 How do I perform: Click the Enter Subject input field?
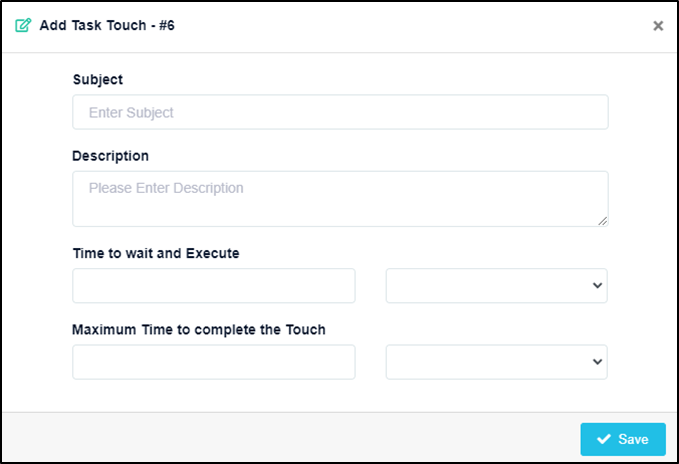click(340, 112)
